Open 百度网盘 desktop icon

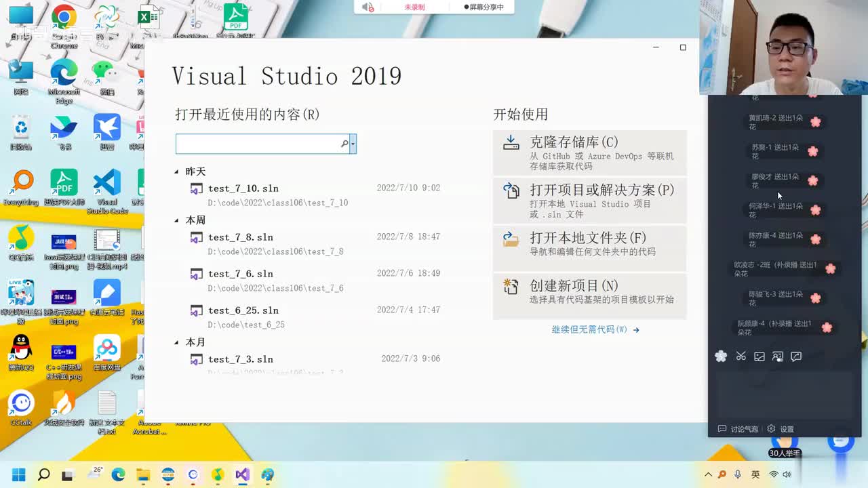[x=106, y=353]
